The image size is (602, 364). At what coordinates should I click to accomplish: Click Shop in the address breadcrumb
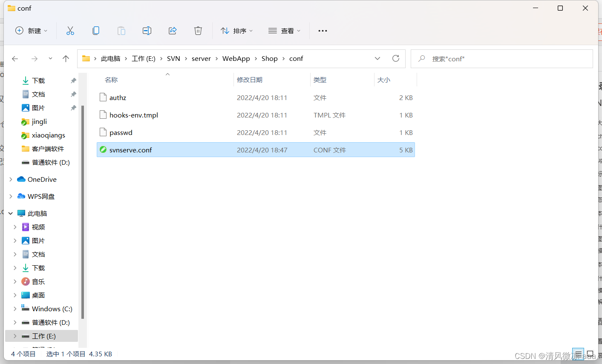[x=270, y=58]
